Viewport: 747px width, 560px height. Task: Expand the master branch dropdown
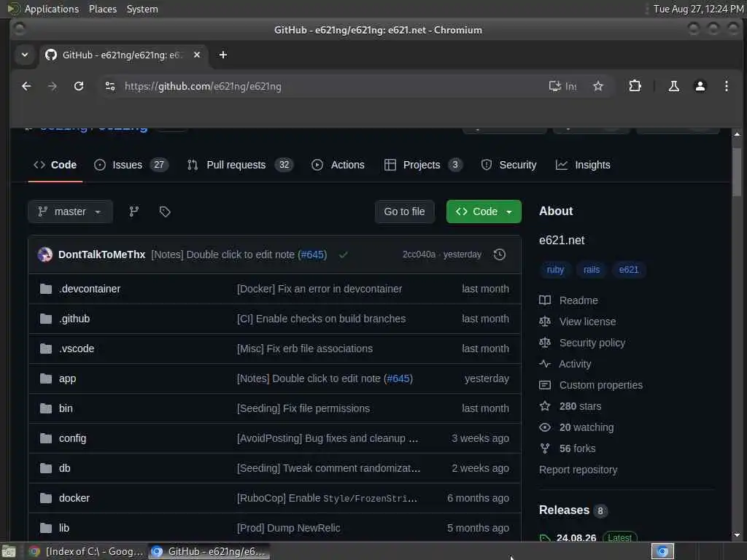click(x=70, y=211)
